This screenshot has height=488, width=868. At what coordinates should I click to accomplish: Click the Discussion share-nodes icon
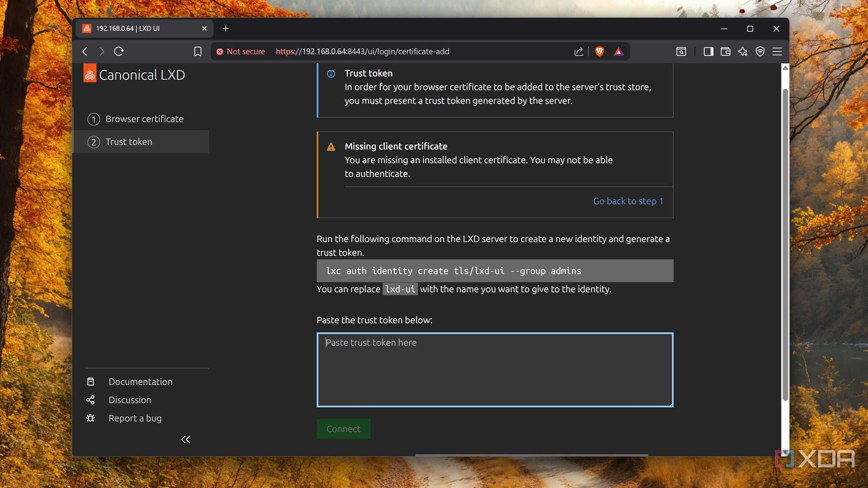[x=91, y=400]
